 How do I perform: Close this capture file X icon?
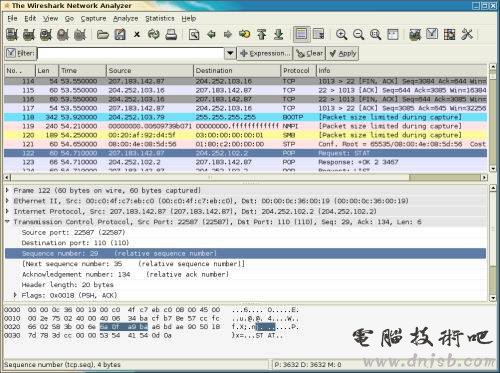coord(137,34)
